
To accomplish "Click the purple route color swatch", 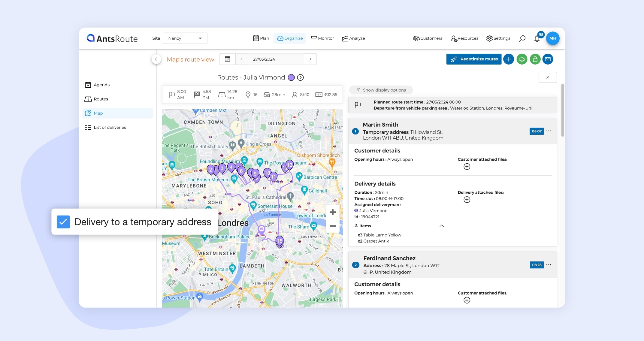I will point(291,78).
